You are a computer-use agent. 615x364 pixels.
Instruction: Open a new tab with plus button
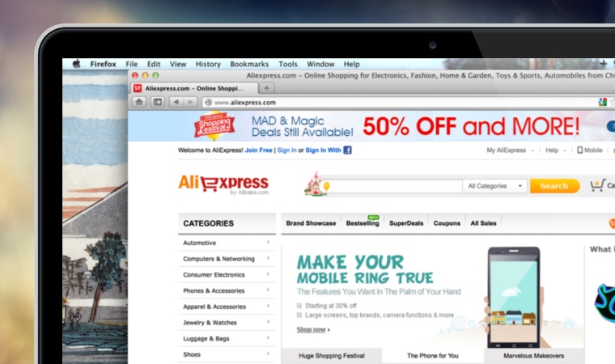pyautogui.click(x=267, y=88)
